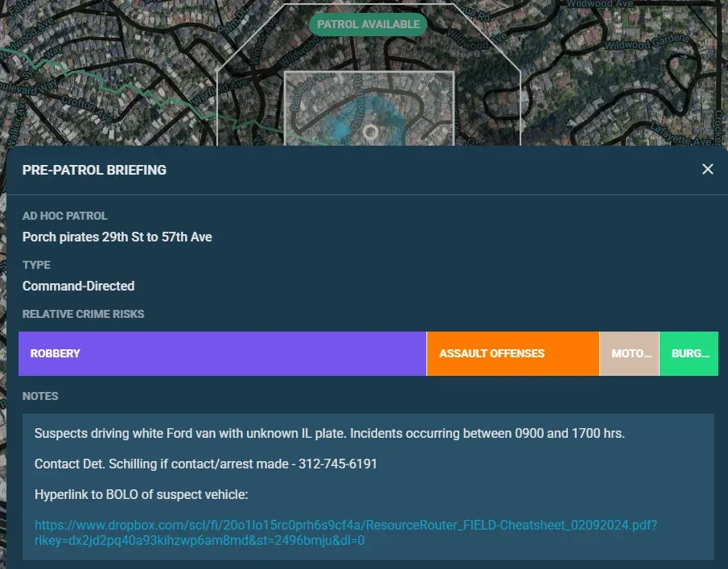This screenshot has width=728, height=569.
Task: Click the highlighted patrol box on map
Action: [x=369, y=108]
